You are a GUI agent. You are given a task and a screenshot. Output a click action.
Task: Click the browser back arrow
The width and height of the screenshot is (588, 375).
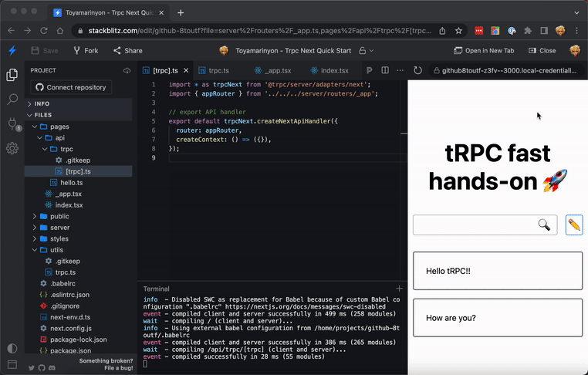point(12,31)
